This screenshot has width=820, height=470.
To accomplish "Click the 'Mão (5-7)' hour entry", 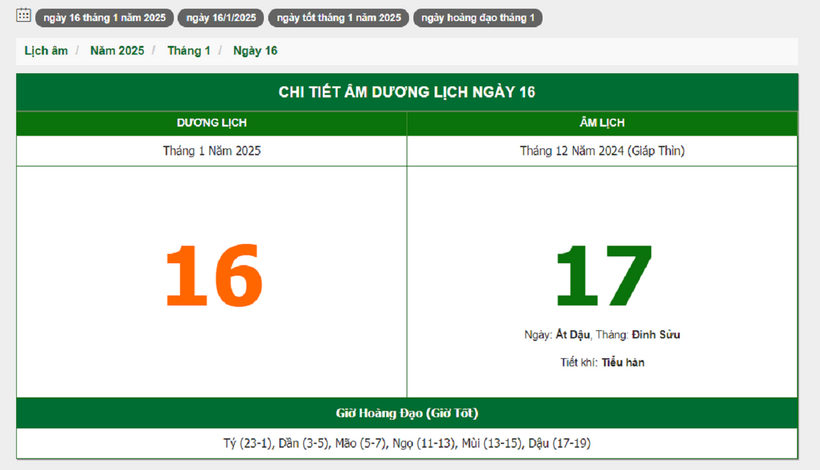I will point(361,443).
